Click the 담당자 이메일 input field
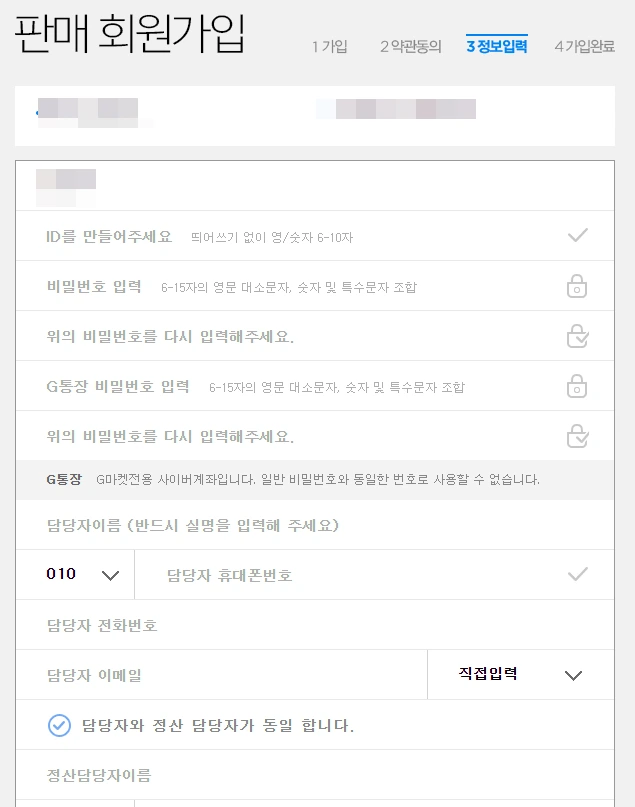635x807 pixels. click(x=222, y=674)
